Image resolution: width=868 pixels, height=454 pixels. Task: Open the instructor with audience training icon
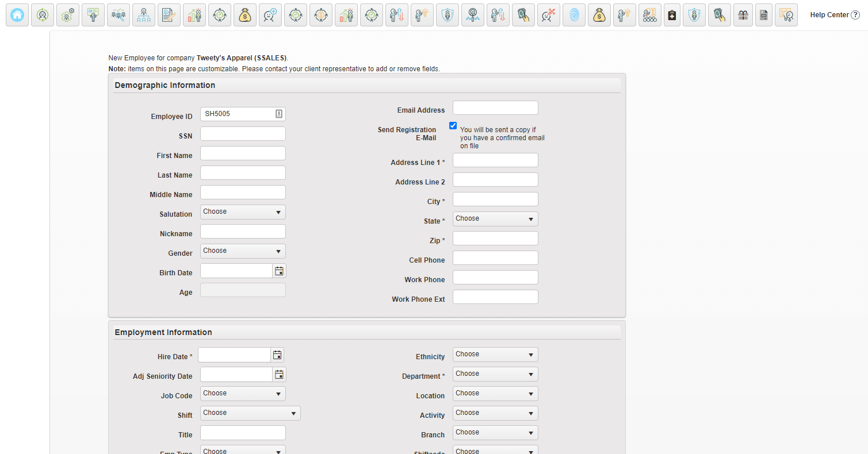(x=650, y=15)
